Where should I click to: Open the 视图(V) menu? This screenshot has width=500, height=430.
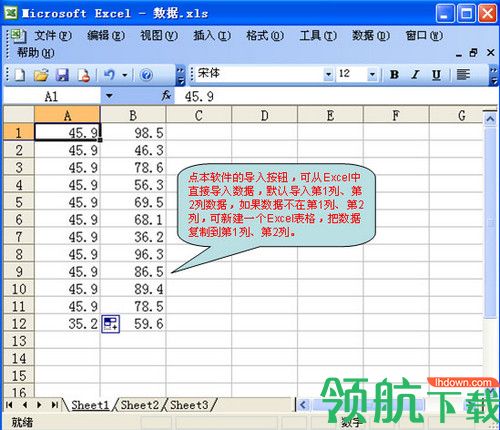pyautogui.click(x=159, y=35)
